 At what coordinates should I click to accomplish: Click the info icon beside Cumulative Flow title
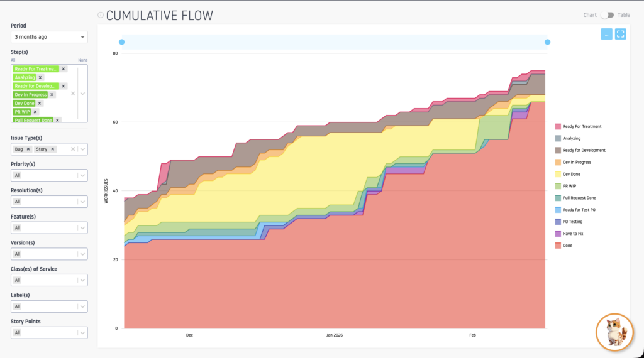pos(101,15)
